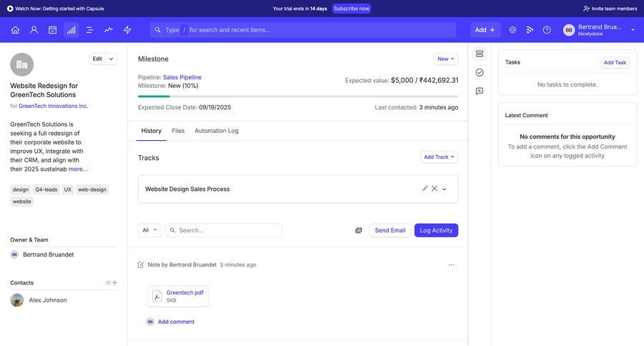The height and width of the screenshot is (346, 644).
Task: Show the tasks checkmark side panel
Action: click(x=479, y=72)
